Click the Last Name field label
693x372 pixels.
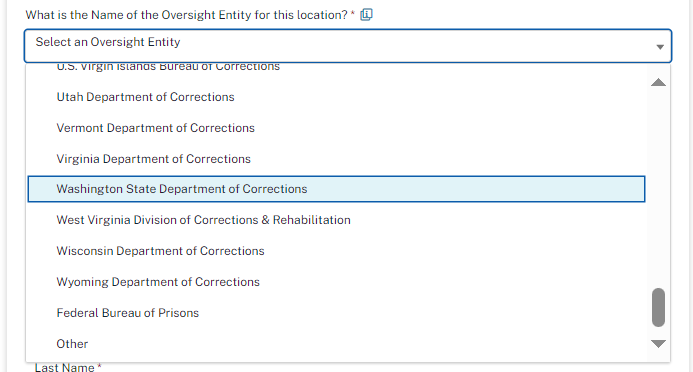click(x=68, y=367)
